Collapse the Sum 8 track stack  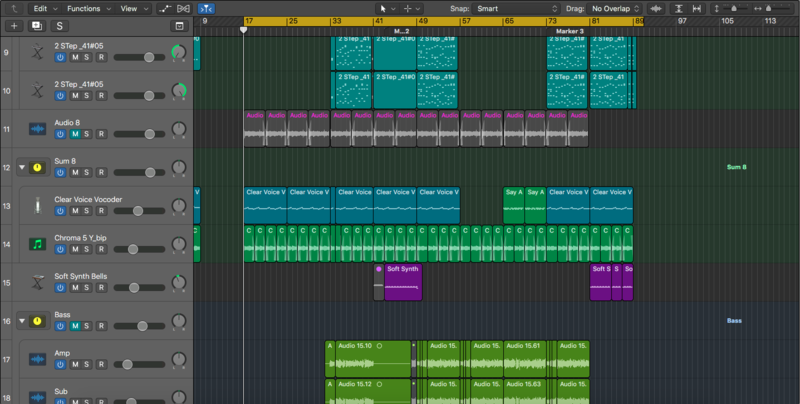tap(22, 168)
